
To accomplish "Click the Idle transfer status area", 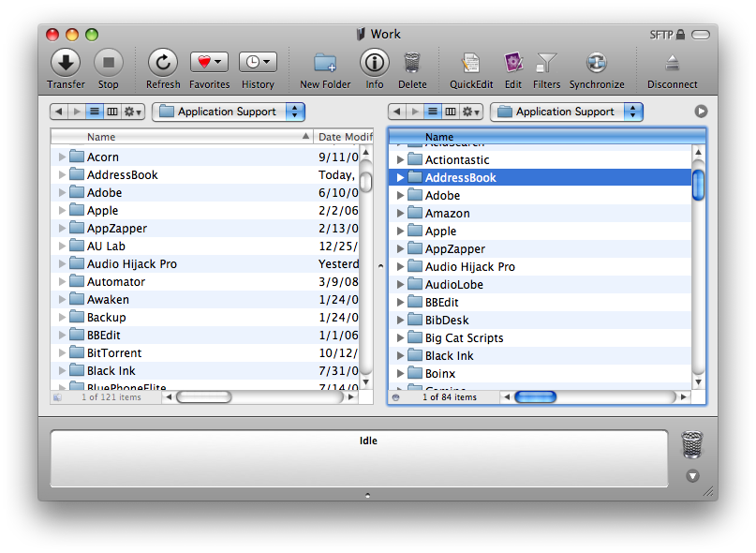I will coord(359,458).
